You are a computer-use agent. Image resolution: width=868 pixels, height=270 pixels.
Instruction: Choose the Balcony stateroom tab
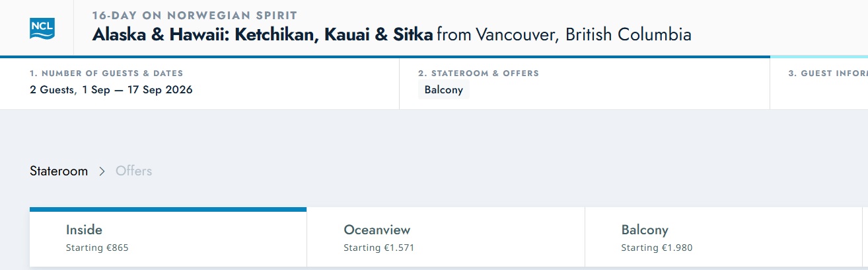[723, 238]
